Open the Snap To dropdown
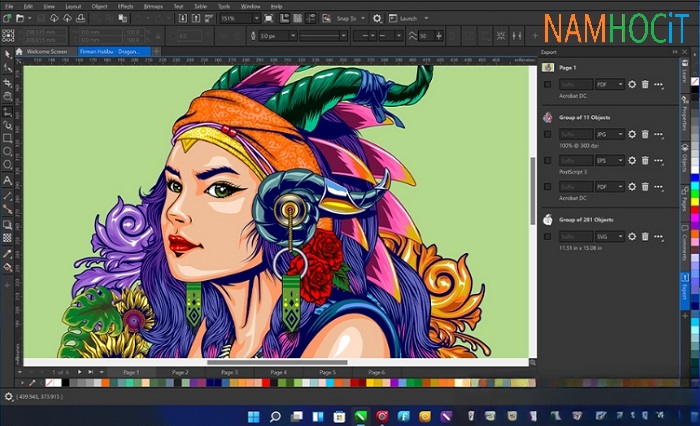700x426 pixels. point(363,18)
